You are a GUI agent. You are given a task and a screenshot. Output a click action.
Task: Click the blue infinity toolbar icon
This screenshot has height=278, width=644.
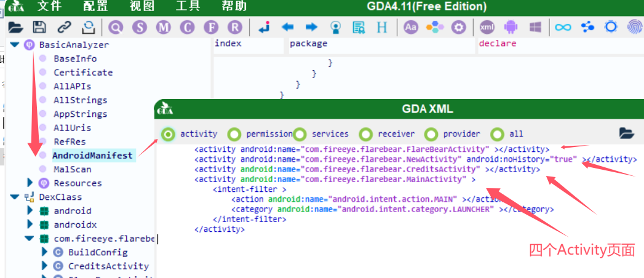563,28
